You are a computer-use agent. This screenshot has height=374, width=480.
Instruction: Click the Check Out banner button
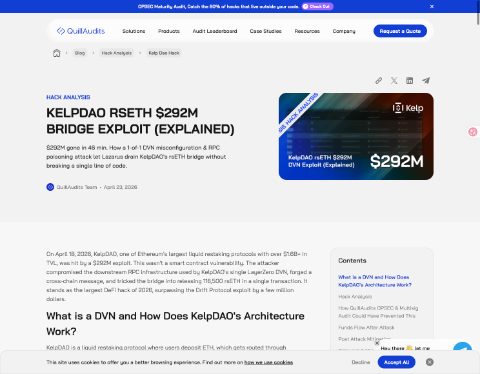point(318,6)
